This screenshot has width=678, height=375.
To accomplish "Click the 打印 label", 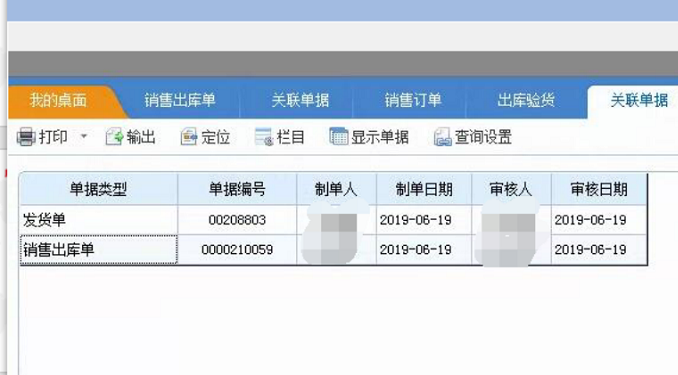I will click(x=53, y=137).
